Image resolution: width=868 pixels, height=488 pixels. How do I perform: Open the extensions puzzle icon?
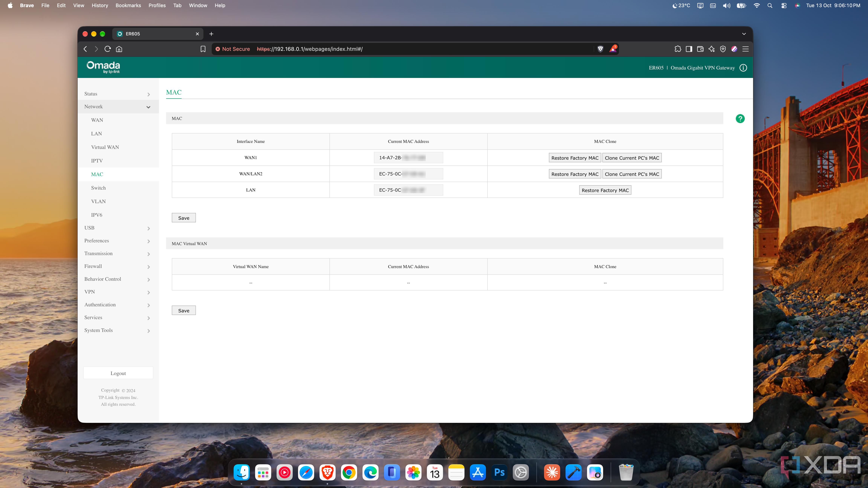678,49
